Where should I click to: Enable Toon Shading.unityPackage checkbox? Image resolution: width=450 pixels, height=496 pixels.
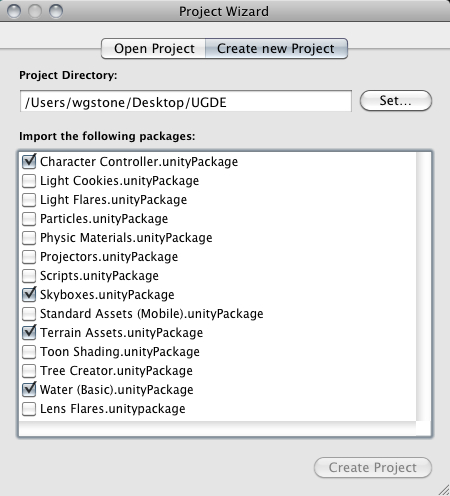(x=29, y=352)
